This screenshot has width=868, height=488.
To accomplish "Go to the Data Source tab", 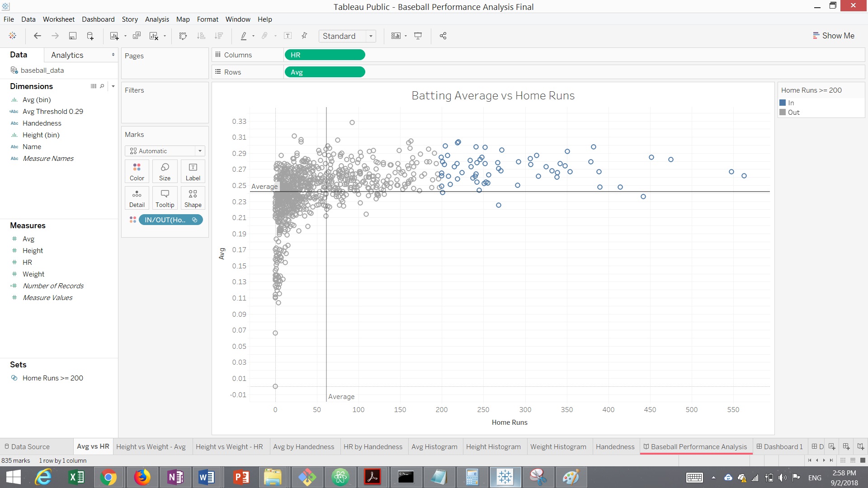I will [x=27, y=446].
